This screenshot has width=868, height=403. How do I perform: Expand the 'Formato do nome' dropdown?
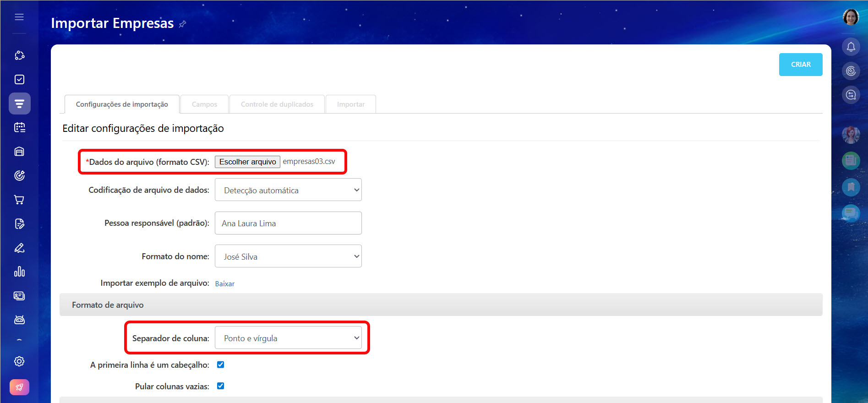[x=288, y=256]
